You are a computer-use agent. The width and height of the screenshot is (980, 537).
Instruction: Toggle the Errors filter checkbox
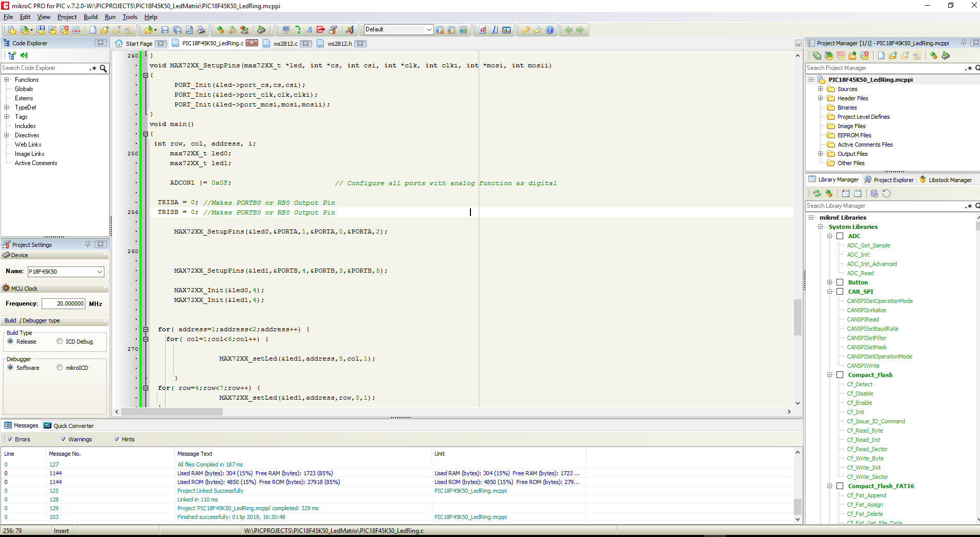(10, 439)
